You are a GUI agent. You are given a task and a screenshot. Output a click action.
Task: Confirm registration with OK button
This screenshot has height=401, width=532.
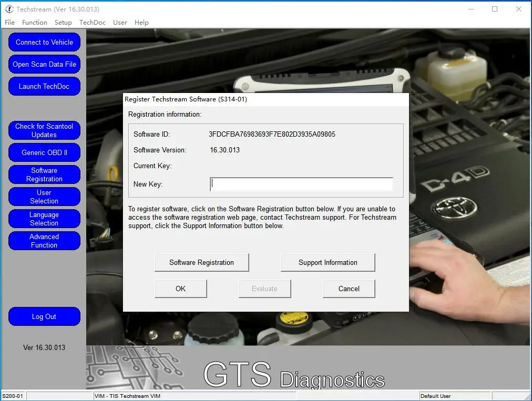180,289
